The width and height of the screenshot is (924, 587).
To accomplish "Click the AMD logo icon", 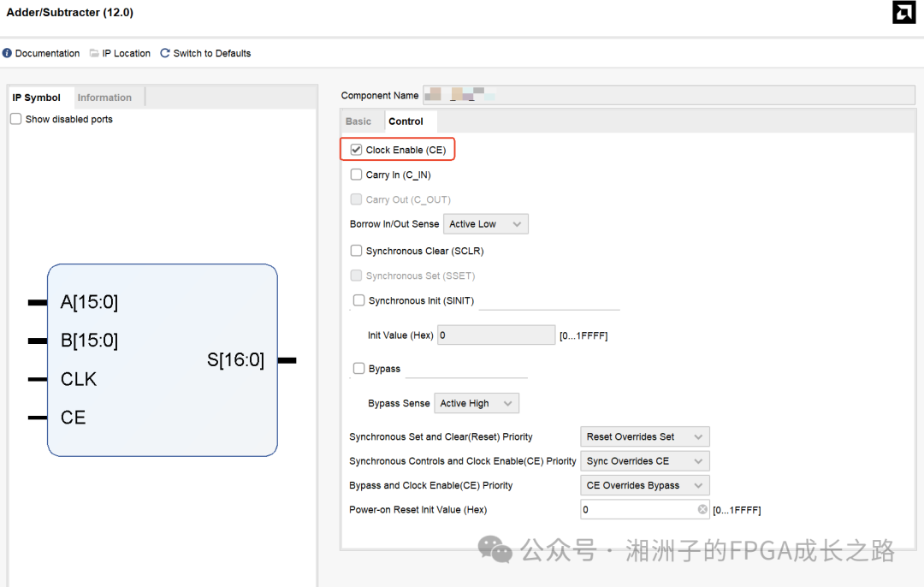I will click(904, 12).
